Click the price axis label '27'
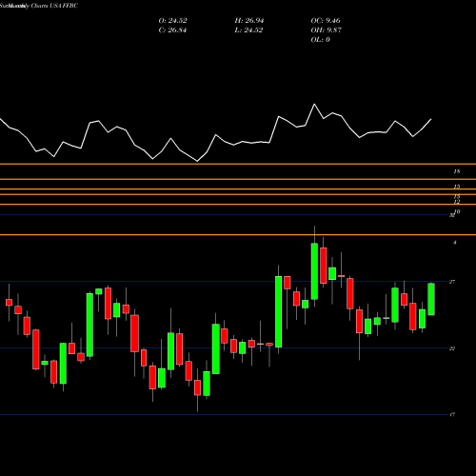 [x=452, y=282]
